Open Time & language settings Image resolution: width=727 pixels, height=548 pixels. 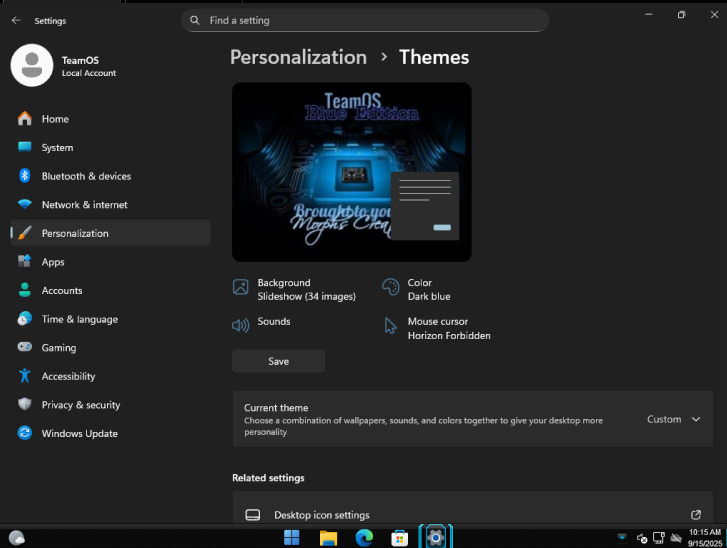[x=110, y=319]
